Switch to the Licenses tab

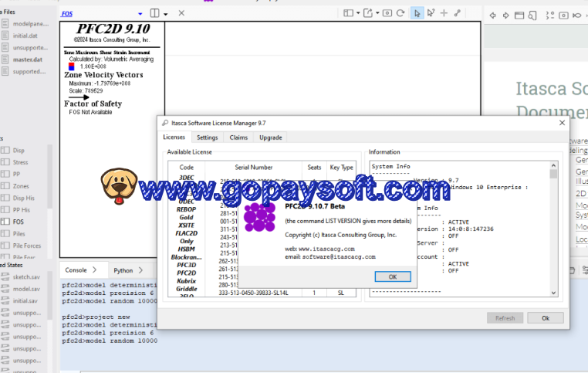coord(174,137)
